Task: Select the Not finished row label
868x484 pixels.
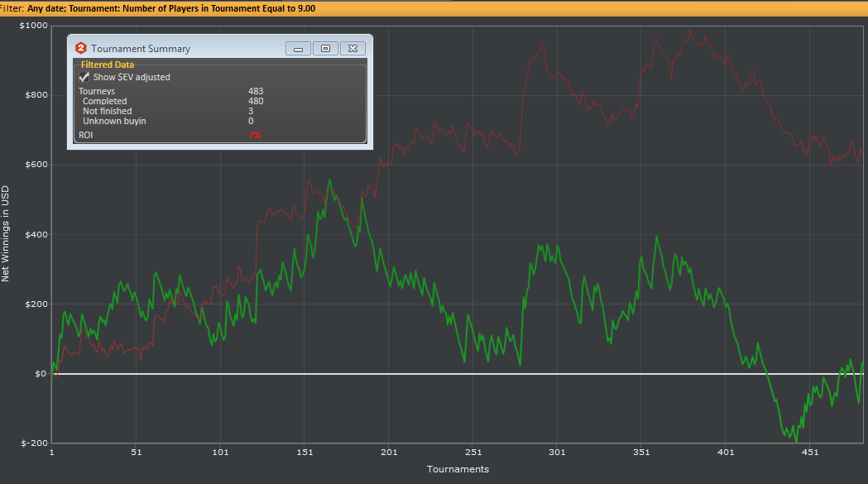Action: (108, 111)
